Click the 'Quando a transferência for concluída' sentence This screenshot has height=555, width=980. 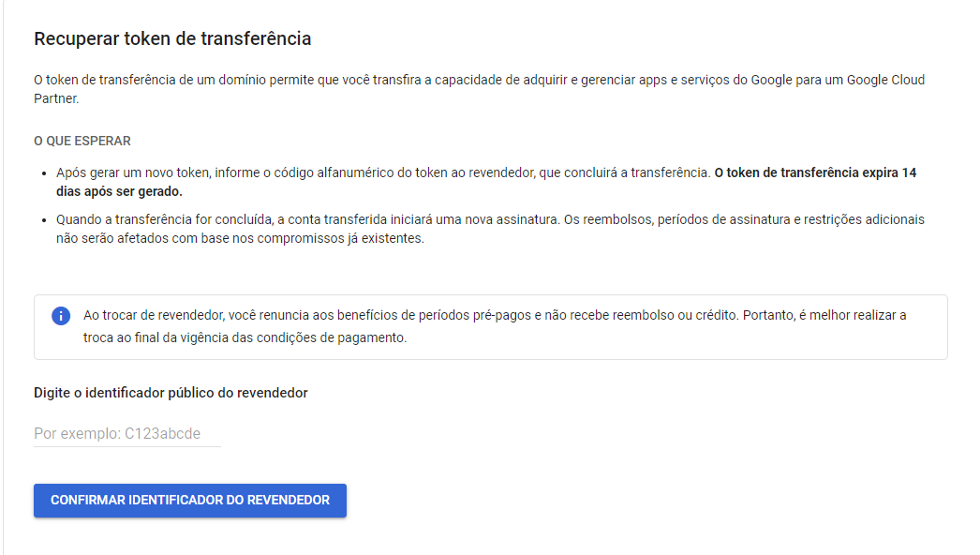point(307,219)
